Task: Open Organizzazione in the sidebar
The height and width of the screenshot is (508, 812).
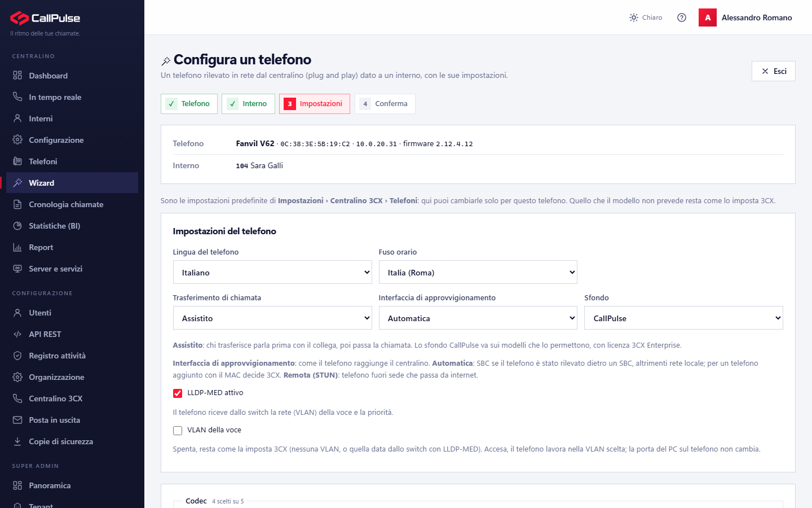Action: click(72, 377)
